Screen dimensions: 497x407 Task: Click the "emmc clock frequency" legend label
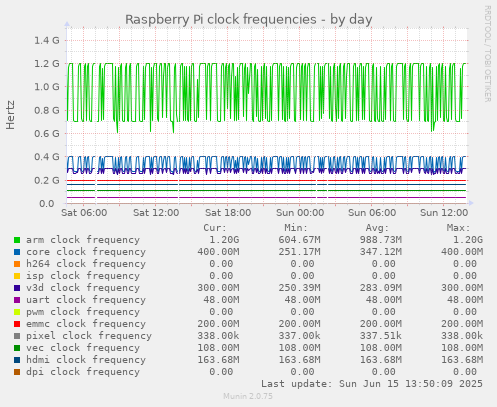[86, 324]
